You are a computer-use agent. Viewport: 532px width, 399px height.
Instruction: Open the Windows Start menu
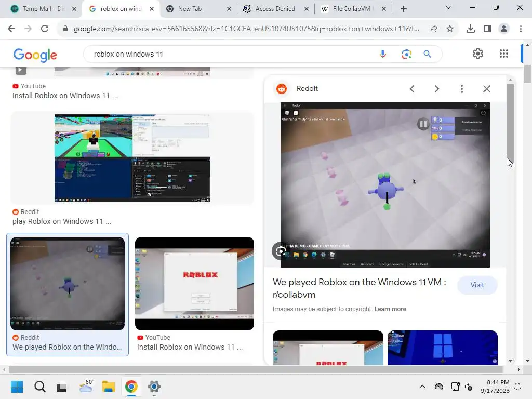click(x=17, y=387)
